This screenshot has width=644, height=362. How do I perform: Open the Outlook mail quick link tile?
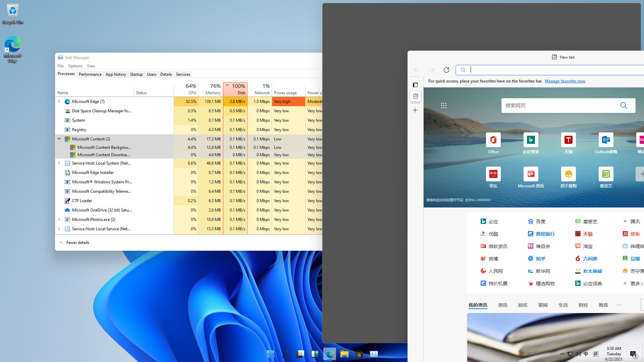coord(606,143)
